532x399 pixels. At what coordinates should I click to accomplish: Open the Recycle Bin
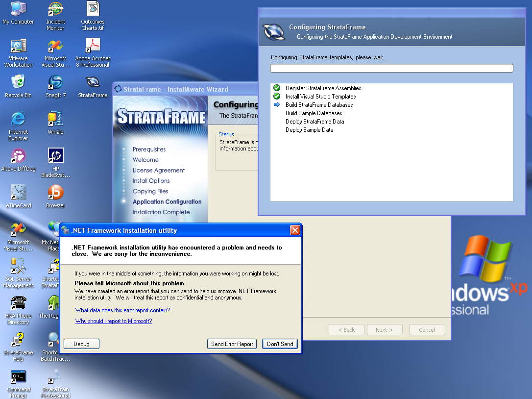click(x=18, y=82)
